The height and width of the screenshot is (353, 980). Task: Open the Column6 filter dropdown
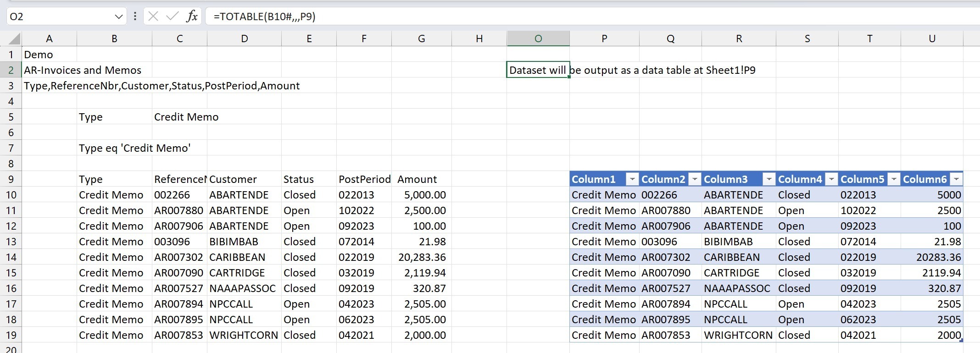tap(956, 179)
